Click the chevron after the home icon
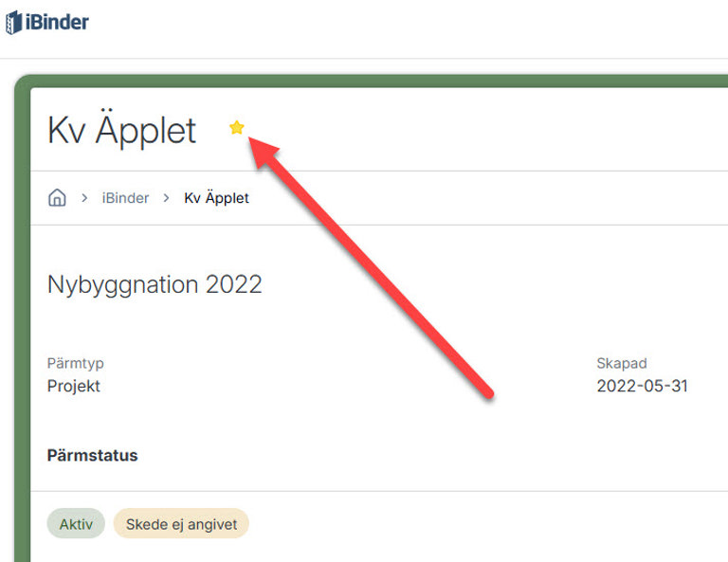Screen dimensions: 728x562 click(x=84, y=198)
